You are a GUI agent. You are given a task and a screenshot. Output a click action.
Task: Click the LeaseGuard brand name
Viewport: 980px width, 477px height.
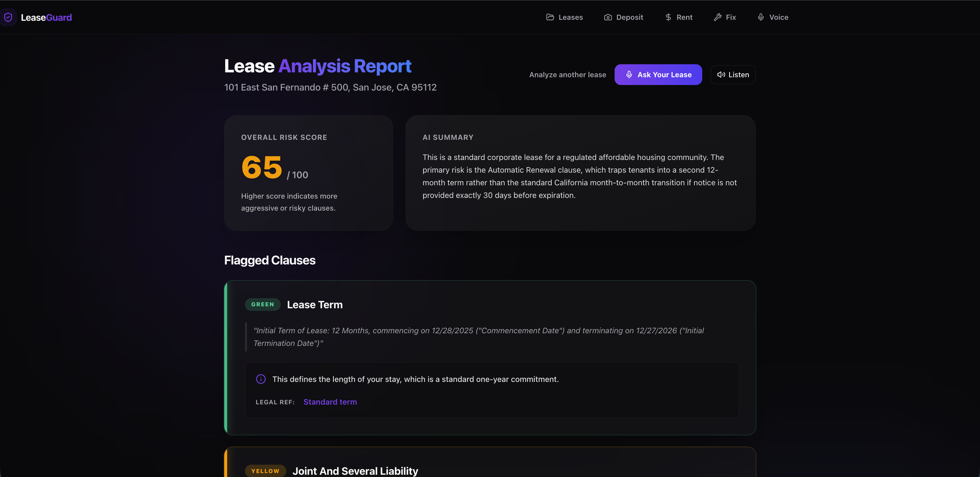click(x=46, y=18)
